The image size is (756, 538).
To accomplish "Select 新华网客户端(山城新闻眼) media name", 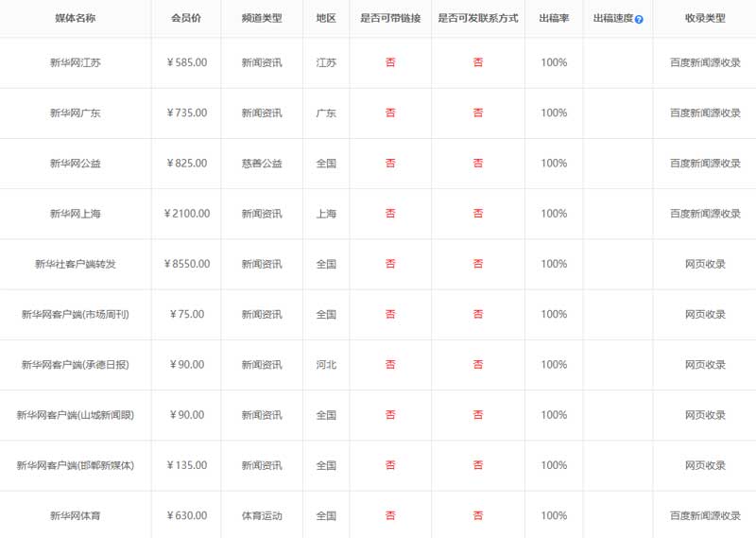I will tap(76, 415).
